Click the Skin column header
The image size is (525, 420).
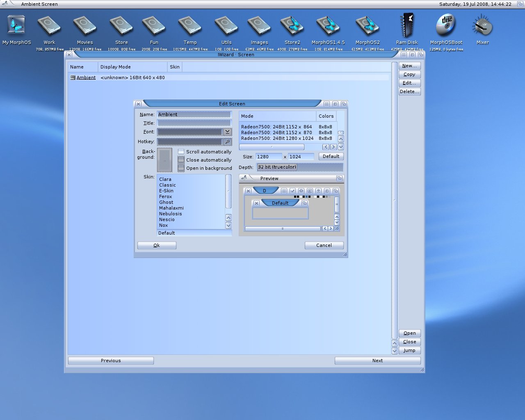pos(174,66)
